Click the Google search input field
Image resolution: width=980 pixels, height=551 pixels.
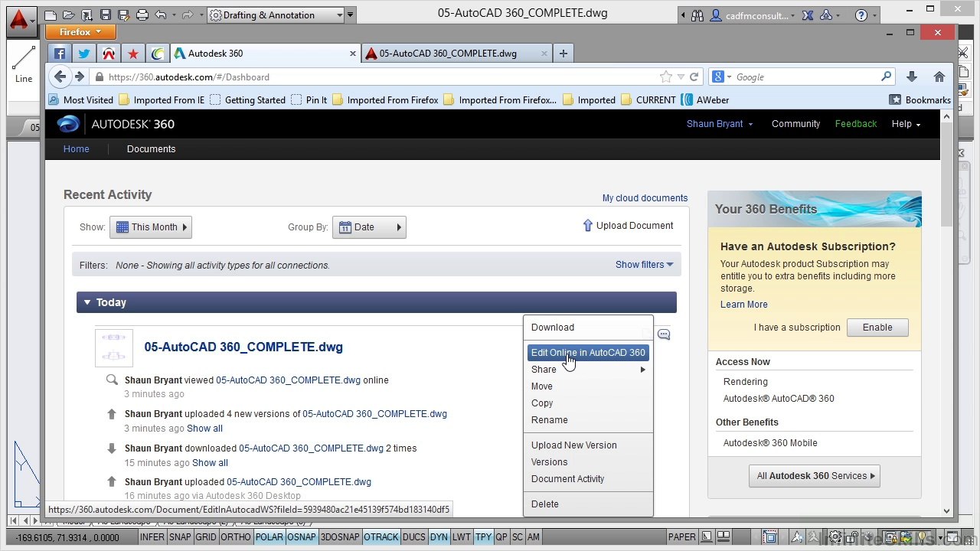click(802, 77)
